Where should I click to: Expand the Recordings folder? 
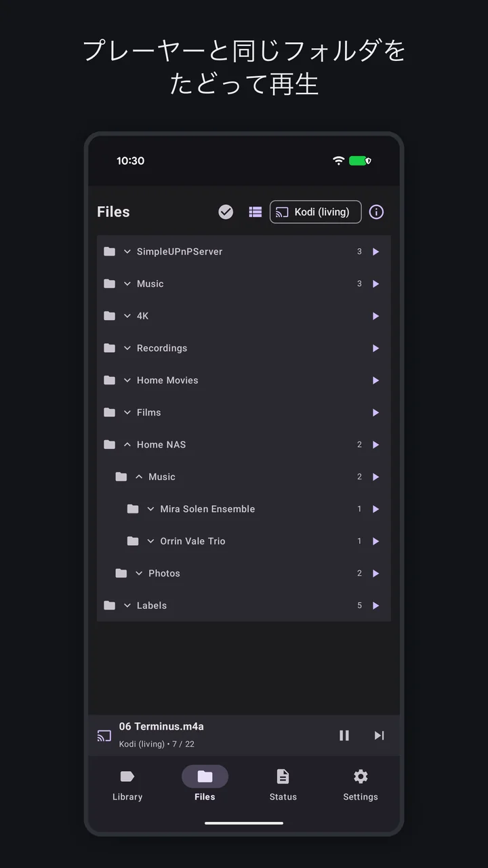point(127,349)
